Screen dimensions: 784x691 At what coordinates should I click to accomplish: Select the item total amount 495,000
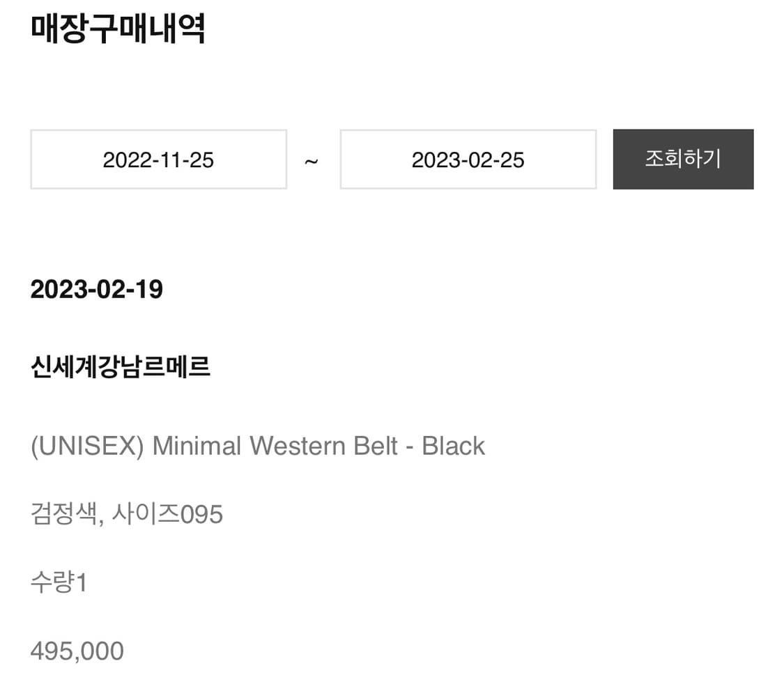point(77,650)
